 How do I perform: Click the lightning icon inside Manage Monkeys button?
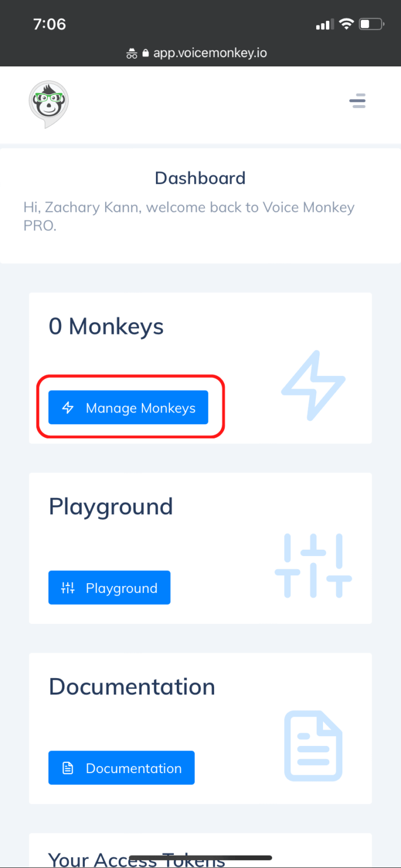pyautogui.click(x=67, y=407)
